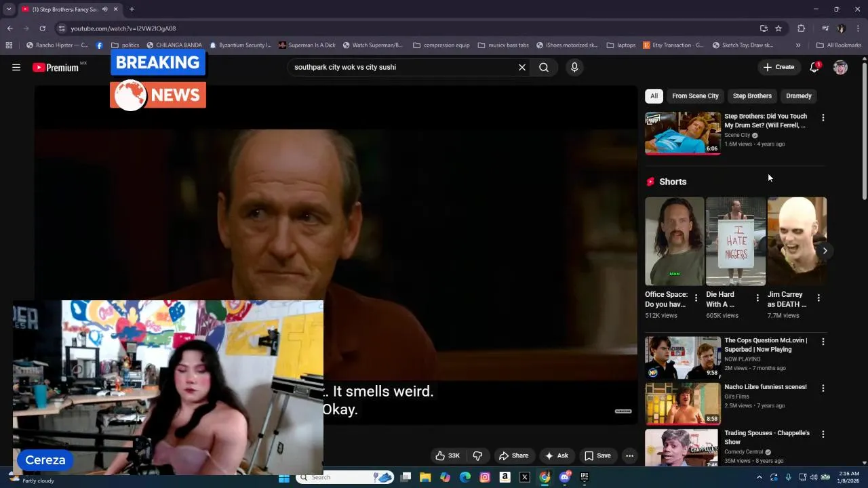868x488 pixels.
Task: Dislike the video with thumbs down
Action: pos(477,455)
